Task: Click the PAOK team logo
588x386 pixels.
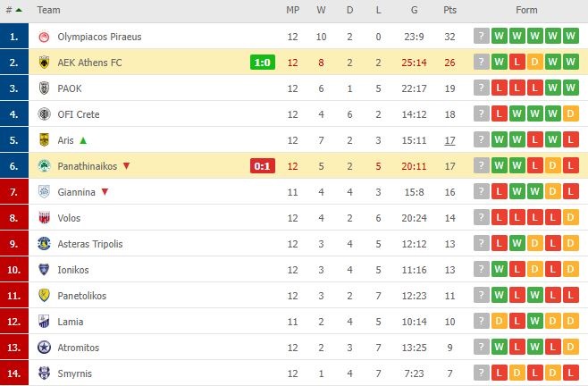Action: pos(45,88)
